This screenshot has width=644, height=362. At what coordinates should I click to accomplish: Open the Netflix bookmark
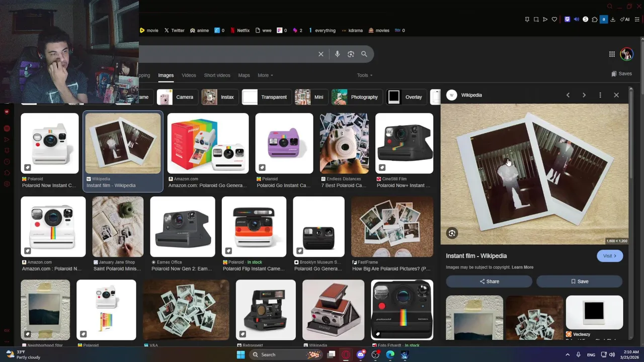tap(240, 30)
